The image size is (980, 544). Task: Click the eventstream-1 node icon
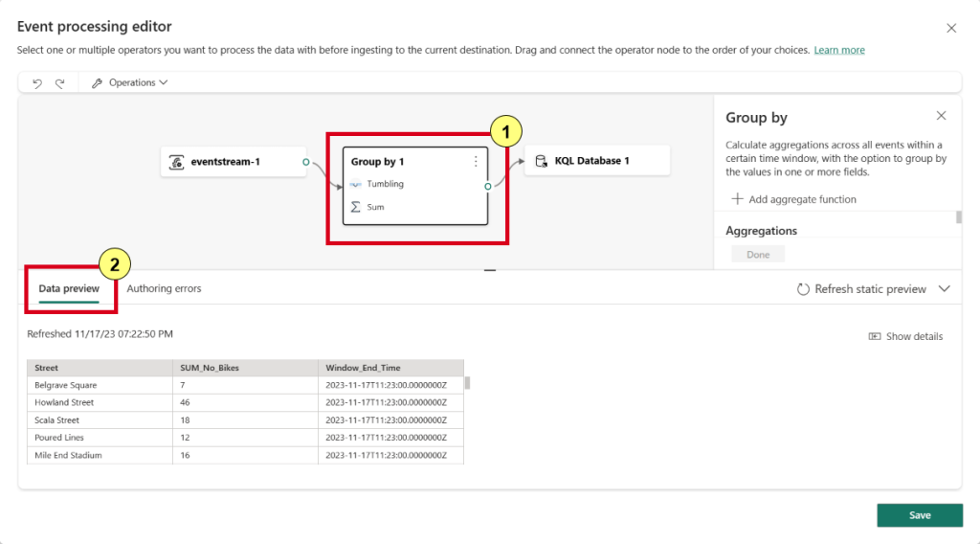click(x=177, y=162)
